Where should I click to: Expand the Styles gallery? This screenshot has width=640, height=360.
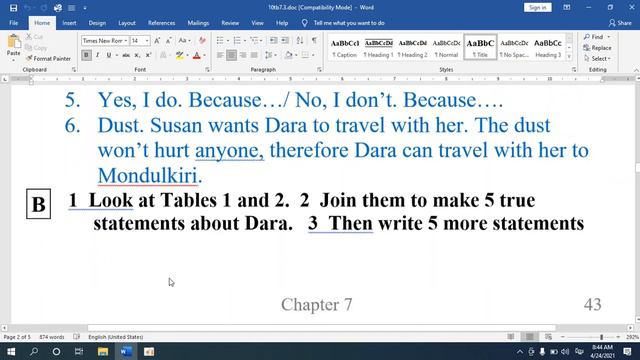569,57
